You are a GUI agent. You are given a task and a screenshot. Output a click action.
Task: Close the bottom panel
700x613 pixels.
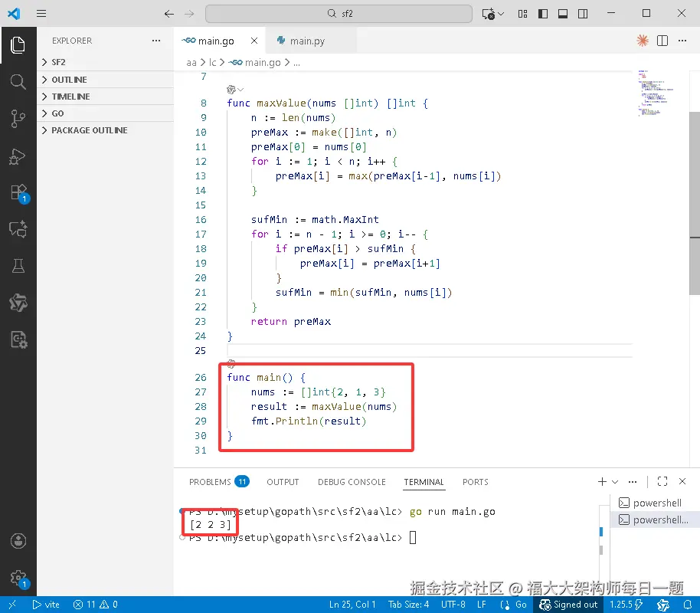pos(682,481)
